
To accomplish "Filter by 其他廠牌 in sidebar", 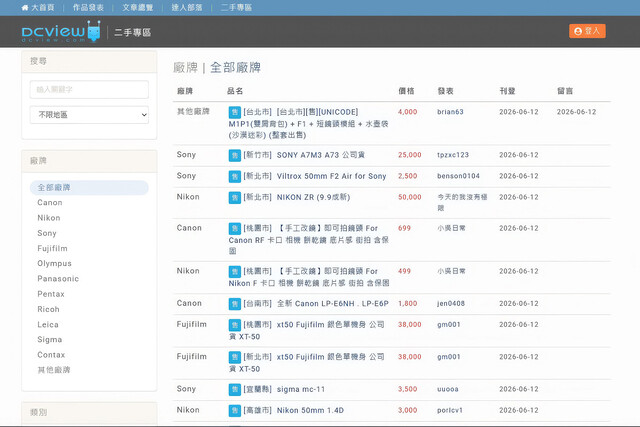I will click(54, 370).
